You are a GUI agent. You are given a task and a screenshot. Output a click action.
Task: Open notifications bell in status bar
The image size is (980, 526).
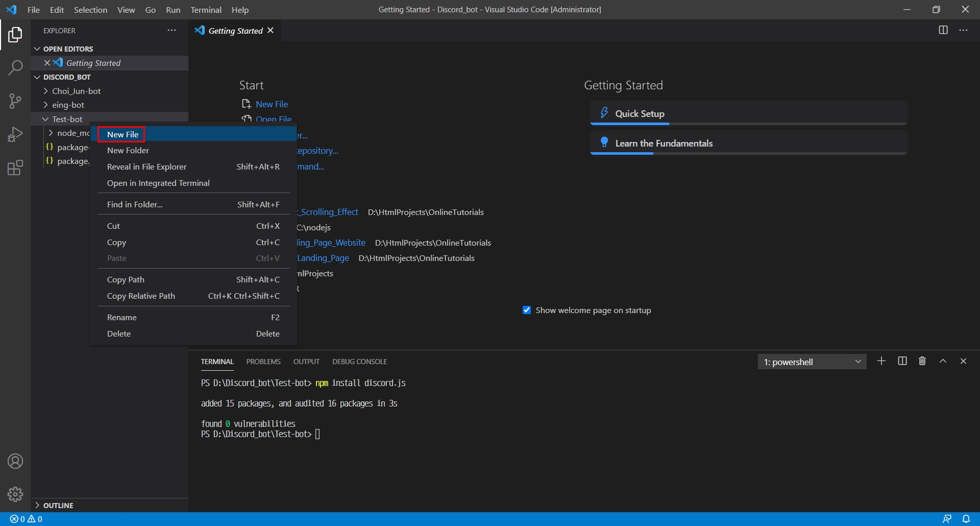[x=966, y=519]
